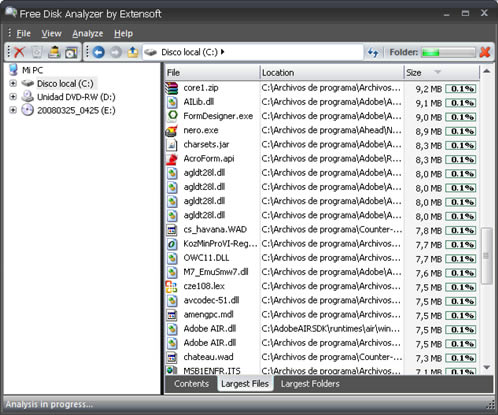Image resolution: width=498 pixels, height=415 pixels.
Task: Select the nero.exe file name
Action: coord(201,130)
